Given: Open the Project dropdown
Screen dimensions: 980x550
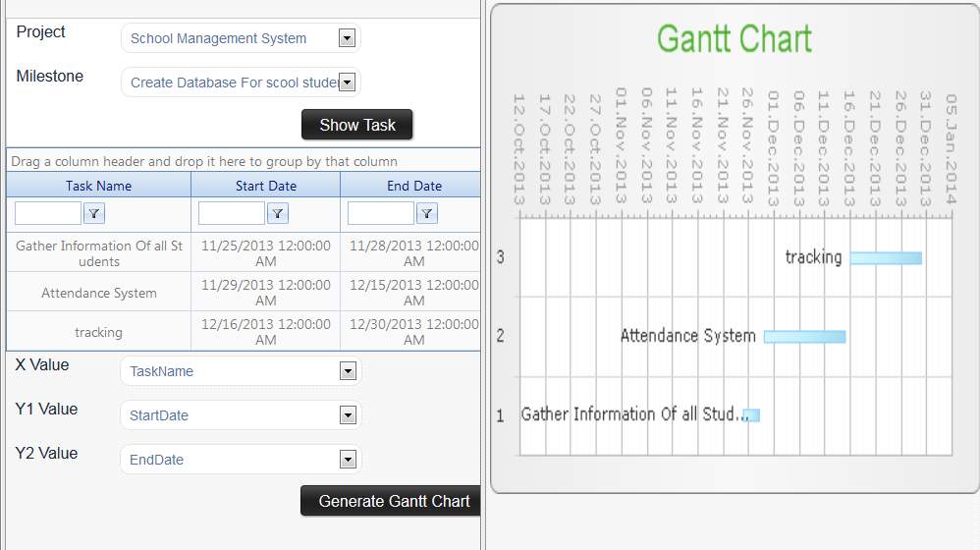Looking at the screenshot, I should pyautogui.click(x=346, y=38).
